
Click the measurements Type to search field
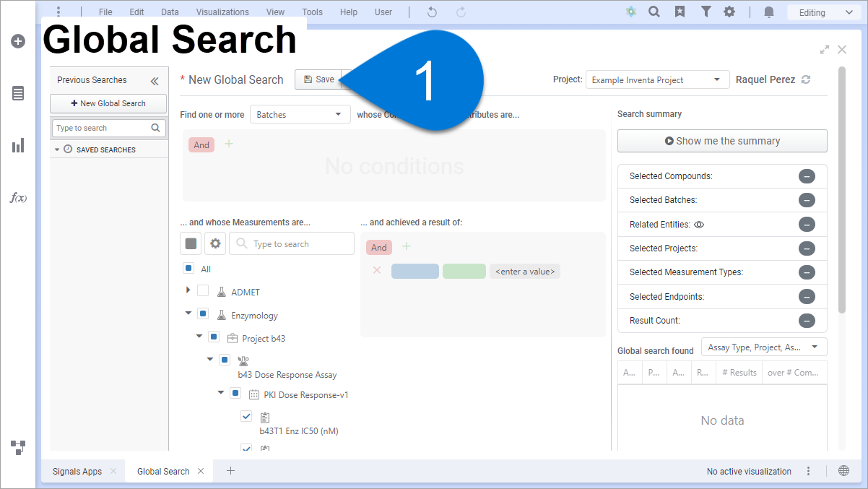(x=292, y=243)
